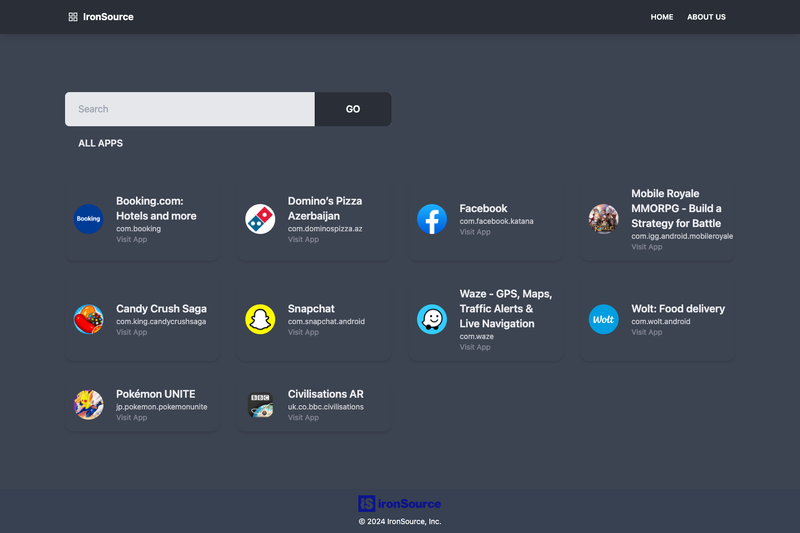Click Visit App under Facebook
This screenshot has width=800, height=533.
coord(475,232)
